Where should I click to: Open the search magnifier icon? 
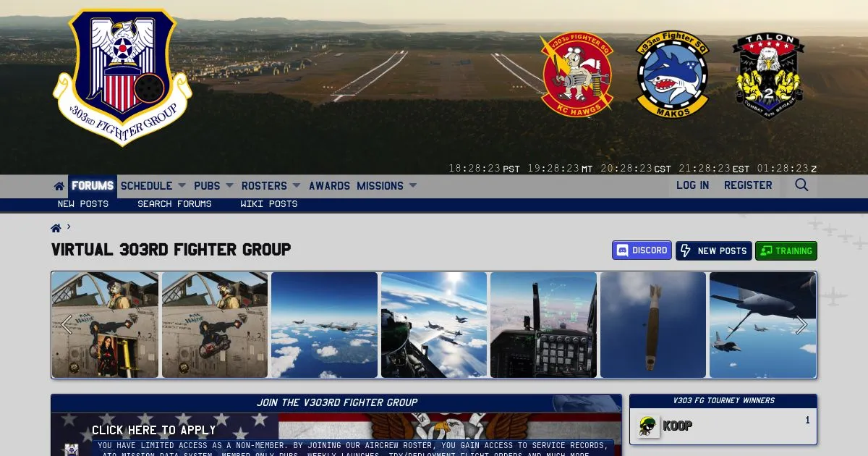tap(801, 185)
